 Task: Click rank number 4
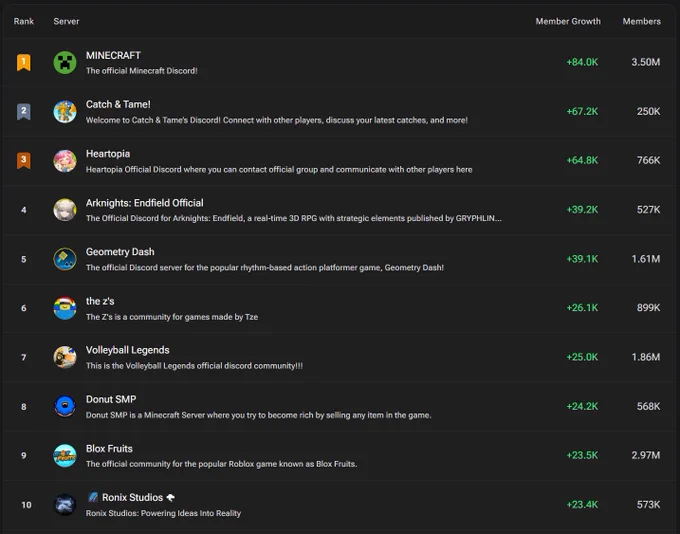point(24,210)
